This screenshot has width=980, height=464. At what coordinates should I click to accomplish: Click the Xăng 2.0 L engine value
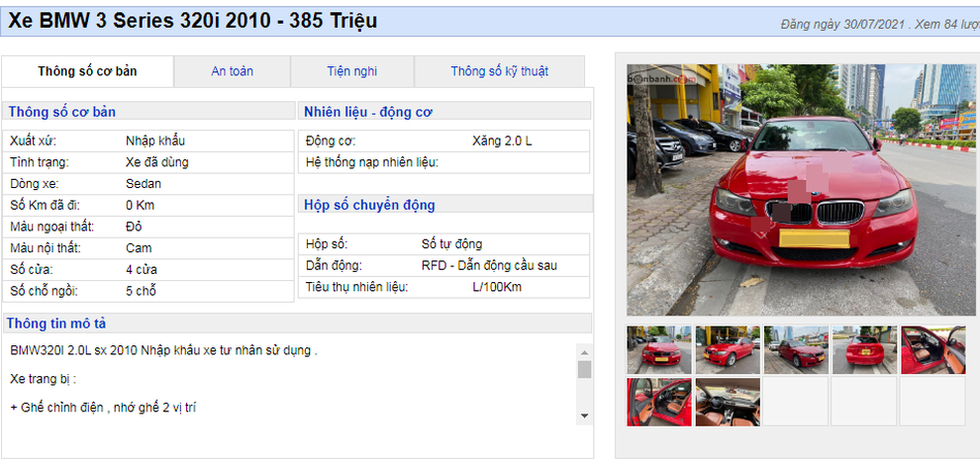click(x=502, y=141)
